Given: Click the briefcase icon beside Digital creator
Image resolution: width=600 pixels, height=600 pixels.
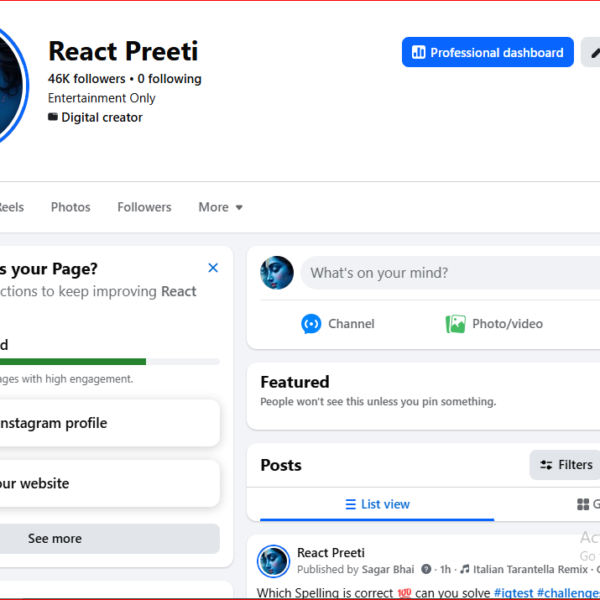Looking at the screenshot, I should (x=53, y=117).
